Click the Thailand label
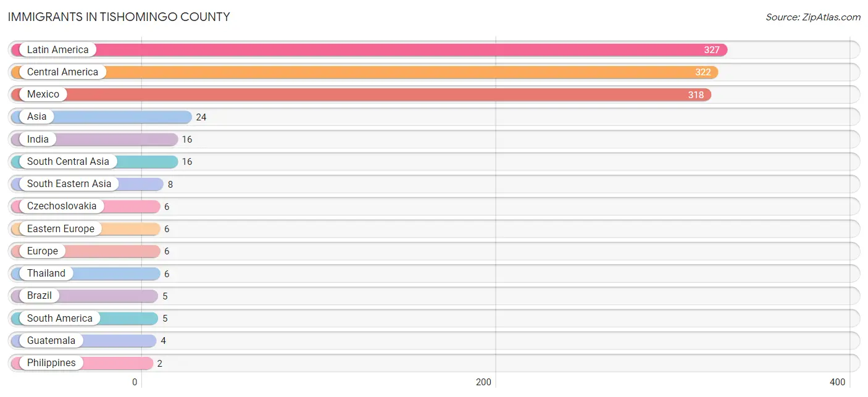 [x=46, y=273]
